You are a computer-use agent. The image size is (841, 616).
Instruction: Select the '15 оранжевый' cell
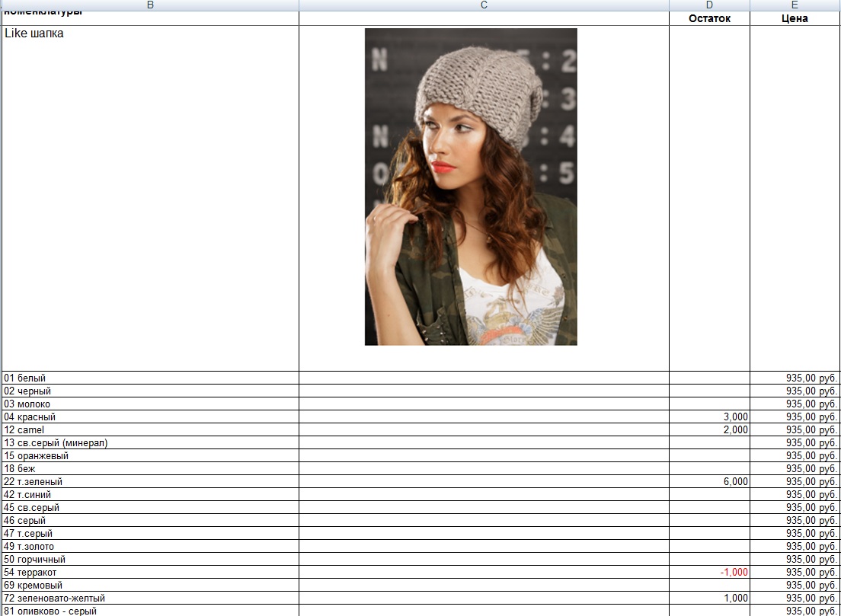150,455
